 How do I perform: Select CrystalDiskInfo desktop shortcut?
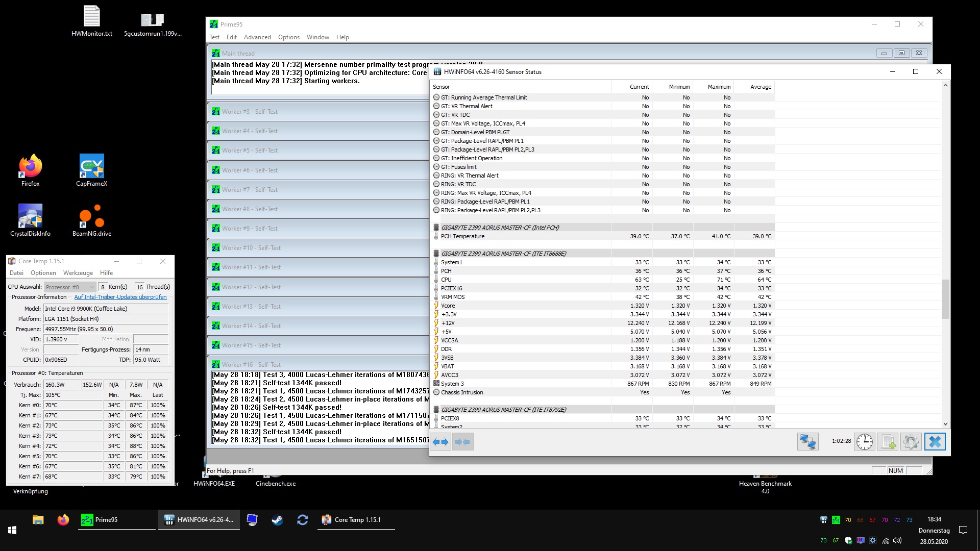[30, 220]
